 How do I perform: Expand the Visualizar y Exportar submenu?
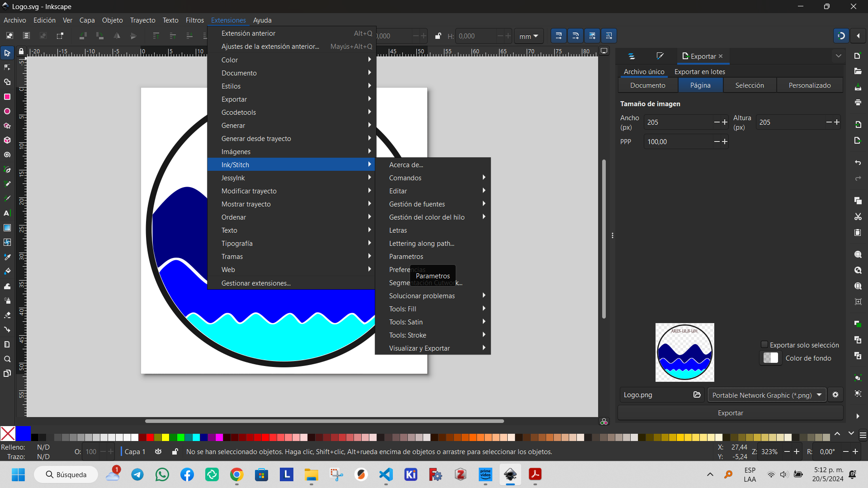[x=433, y=348]
